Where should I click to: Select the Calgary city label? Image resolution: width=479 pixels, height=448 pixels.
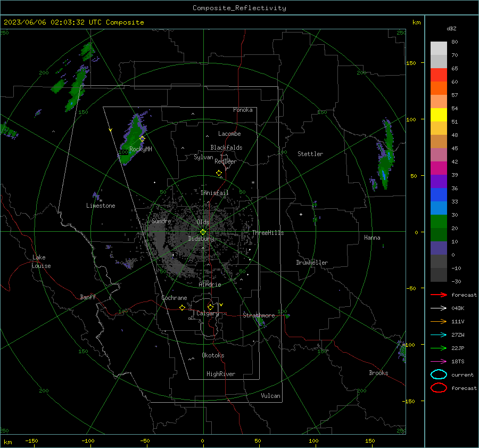(x=208, y=313)
